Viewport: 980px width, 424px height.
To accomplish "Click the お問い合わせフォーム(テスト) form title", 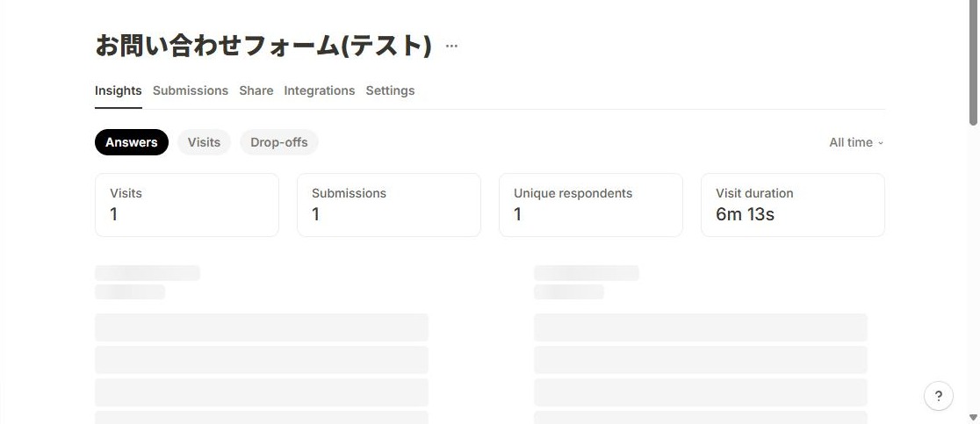I will point(263,47).
